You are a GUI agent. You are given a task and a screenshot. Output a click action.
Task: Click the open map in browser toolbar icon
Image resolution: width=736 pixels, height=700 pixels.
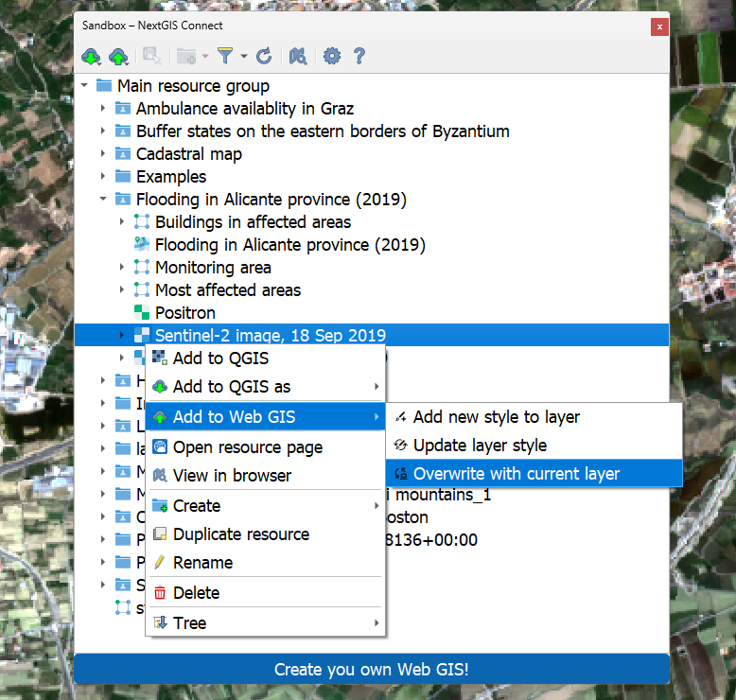(x=298, y=56)
